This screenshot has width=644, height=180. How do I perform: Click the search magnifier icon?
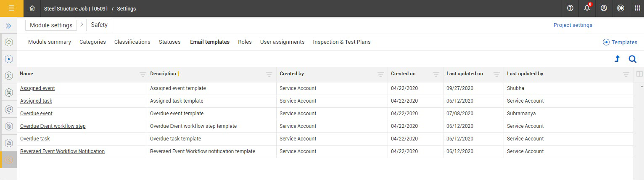pos(632,59)
